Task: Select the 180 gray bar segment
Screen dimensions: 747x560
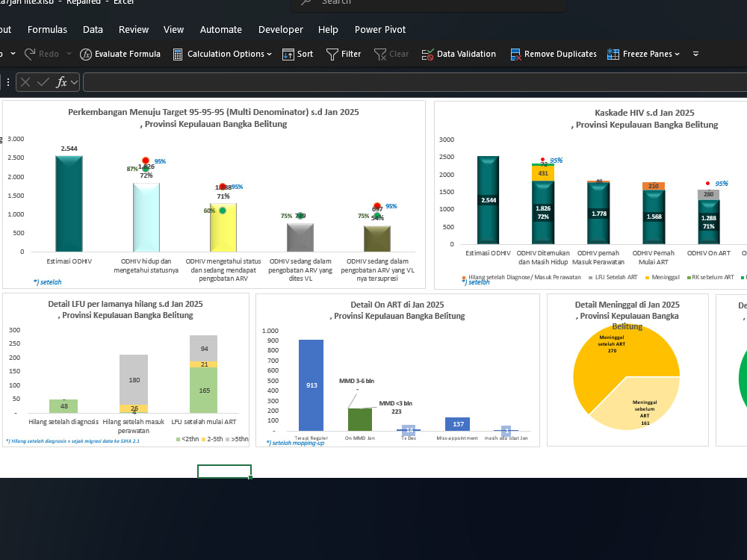Action: [134, 380]
